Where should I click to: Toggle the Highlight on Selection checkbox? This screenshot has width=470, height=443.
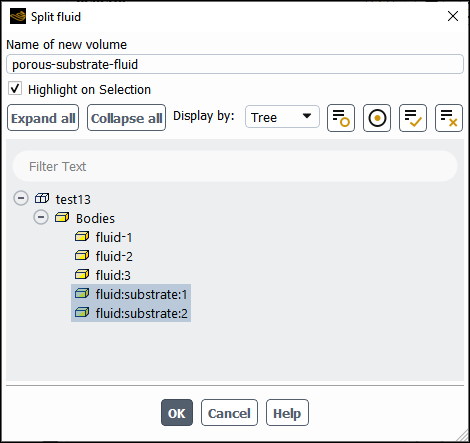[x=15, y=89]
